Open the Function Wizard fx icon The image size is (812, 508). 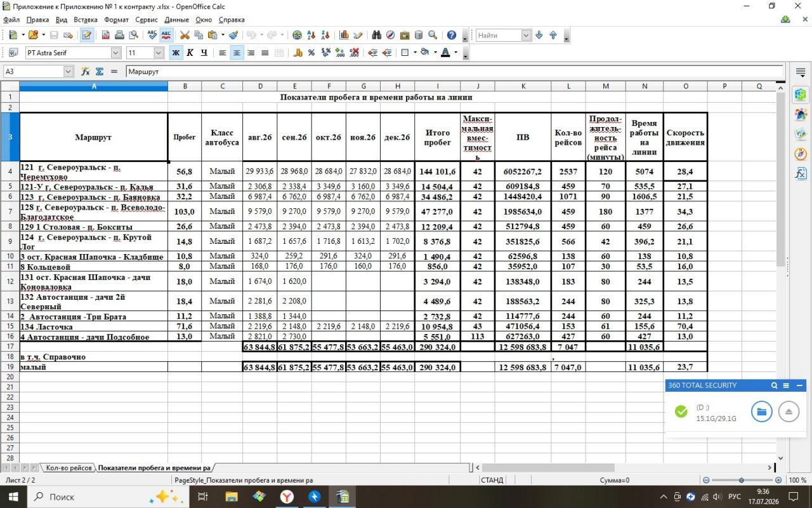tap(85, 72)
